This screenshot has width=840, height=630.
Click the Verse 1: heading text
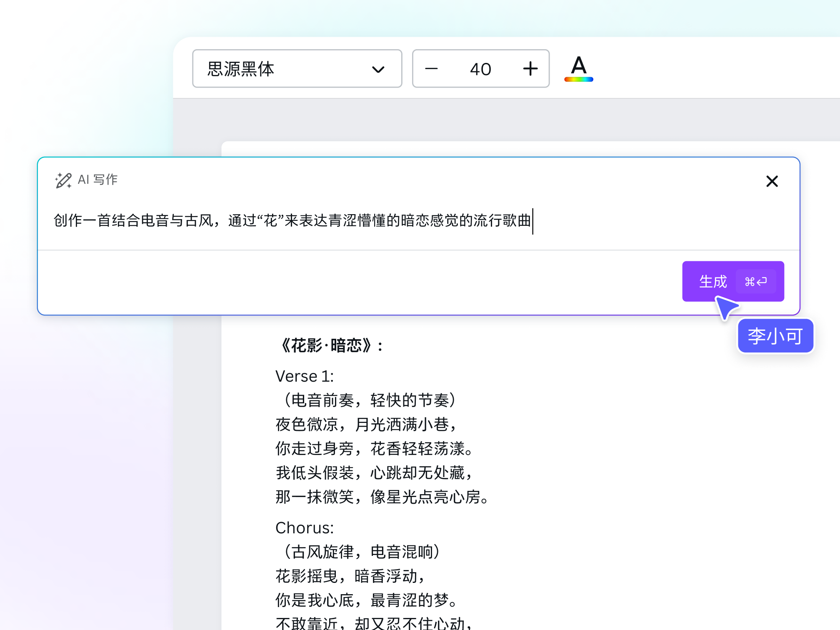pyautogui.click(x=305, y=376)
